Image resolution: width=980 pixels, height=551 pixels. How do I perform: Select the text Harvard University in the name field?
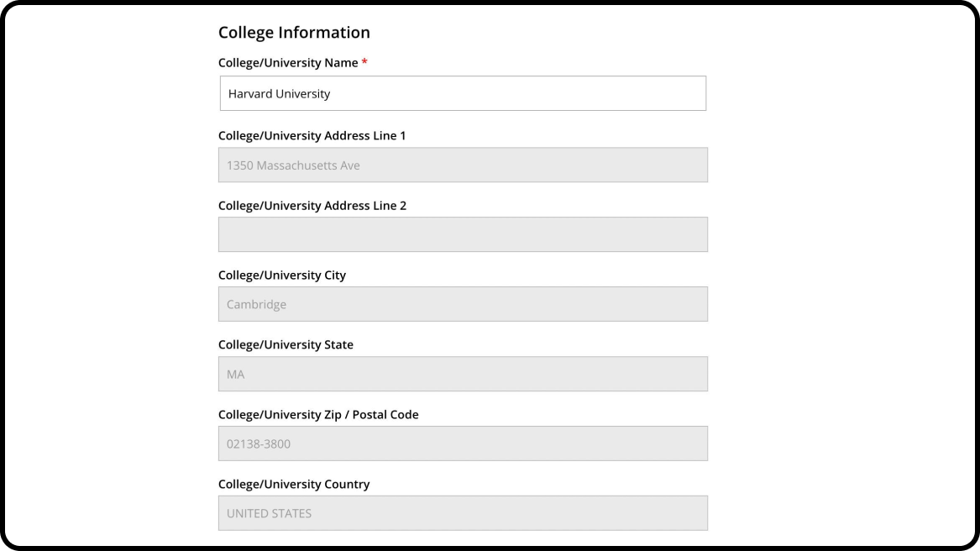279,93
